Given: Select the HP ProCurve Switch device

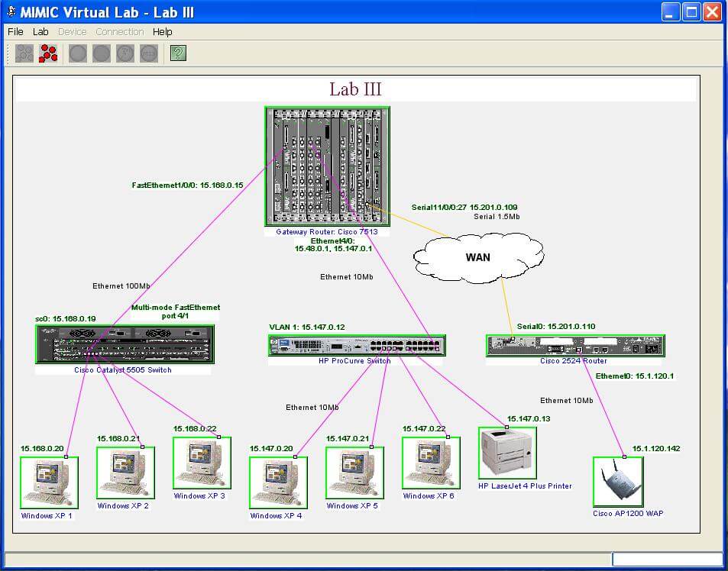Looking at the screenshot, I should point(357,346).
